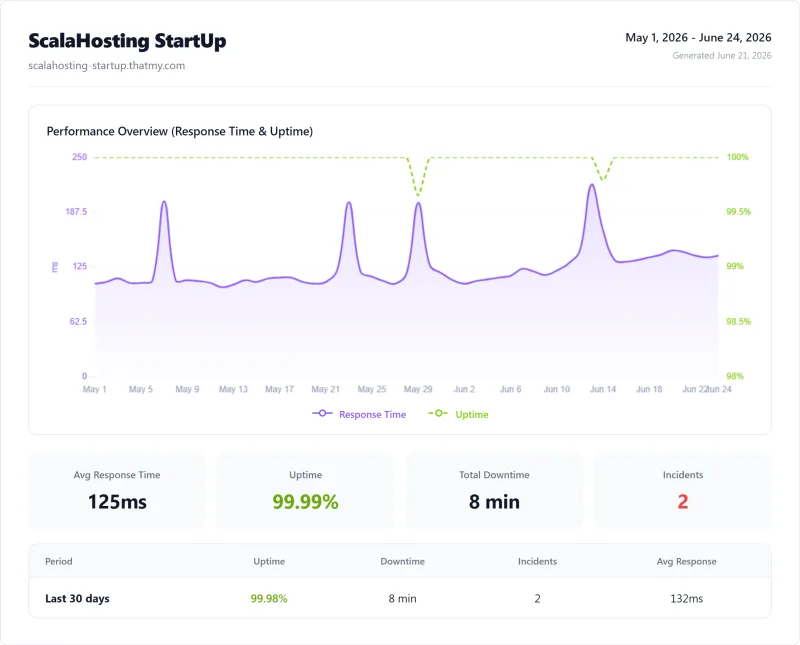Open scalahosting-startup.thatmy.com link text

[107, 65]
